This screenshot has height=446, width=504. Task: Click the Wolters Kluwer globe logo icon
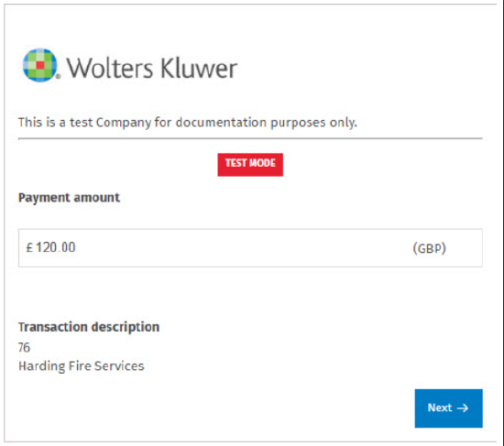click(x=39, y=65)
